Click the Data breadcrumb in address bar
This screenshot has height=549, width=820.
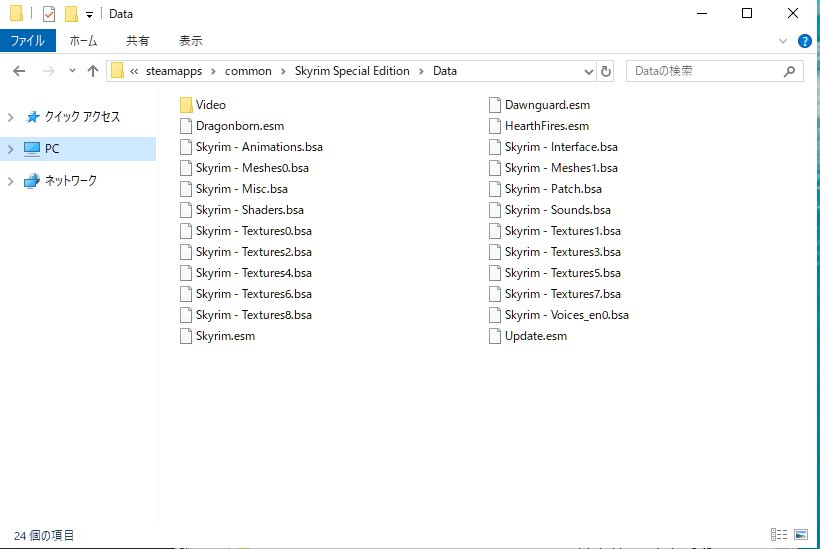tap(445, 71)
